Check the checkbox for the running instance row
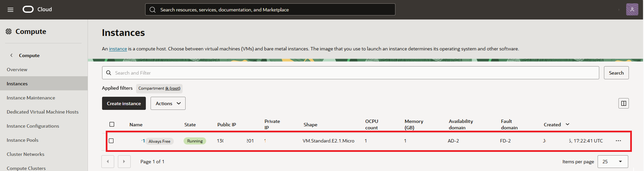644x171 pixels. coord(111,141)
